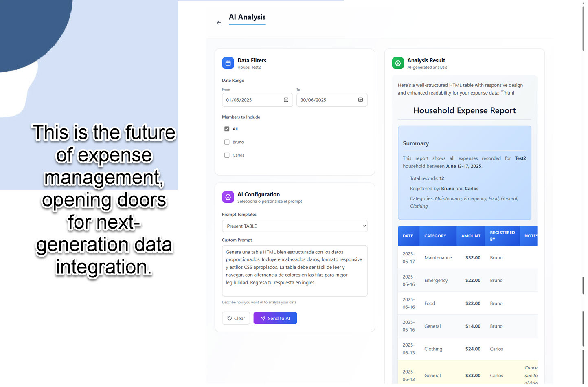Click the REGISTERED BY column header
Image resolution: width=588 pixels, height=387 pixels.
[x=502, y=236]
